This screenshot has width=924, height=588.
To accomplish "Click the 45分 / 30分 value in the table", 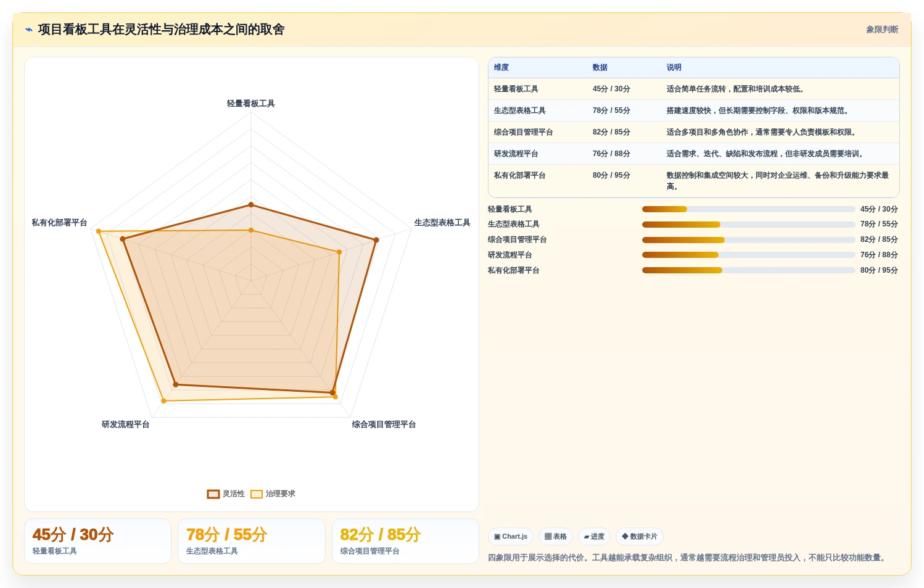I will click(x=611, y=89).
